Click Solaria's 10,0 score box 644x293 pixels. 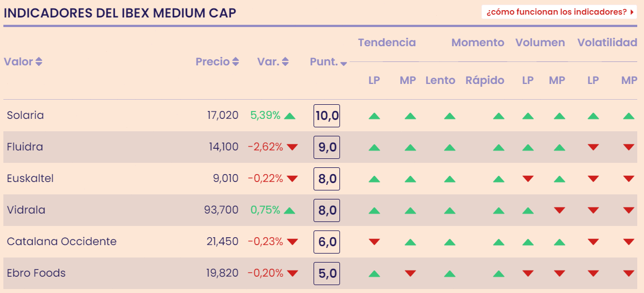point(327,116)
